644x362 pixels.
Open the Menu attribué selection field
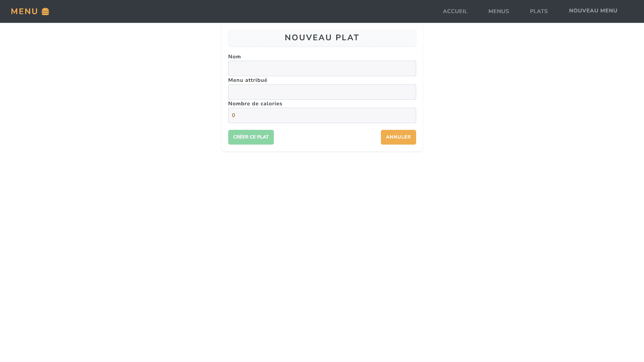[x=322, y=92]
